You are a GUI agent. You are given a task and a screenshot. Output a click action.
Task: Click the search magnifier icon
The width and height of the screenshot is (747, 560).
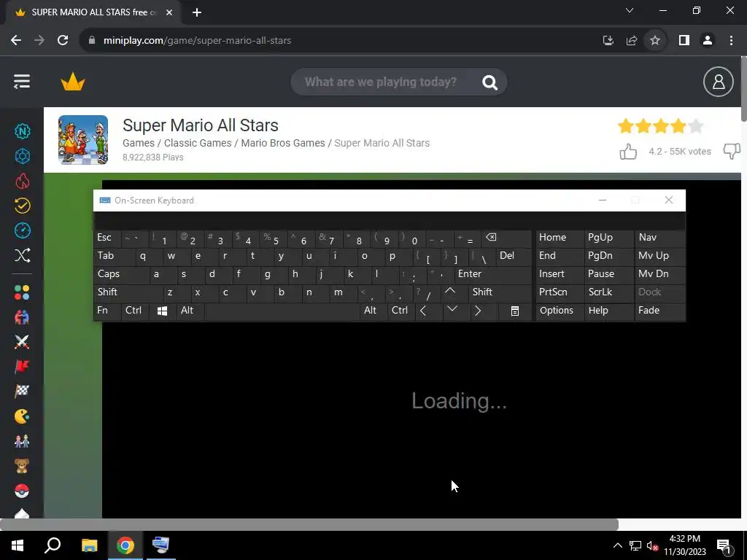point(489,82)
